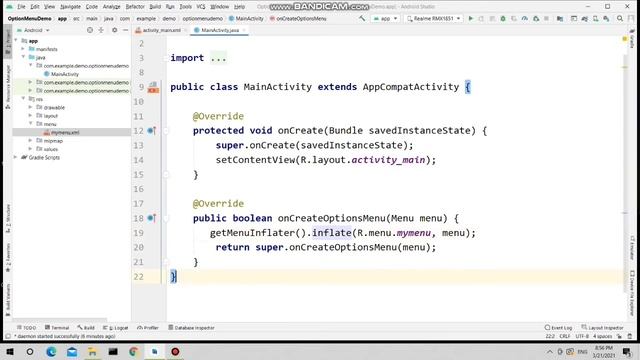This screenshot has width=640, height=360.
Task: Click Collapse All icon in project panel
Action: (101, 30)
